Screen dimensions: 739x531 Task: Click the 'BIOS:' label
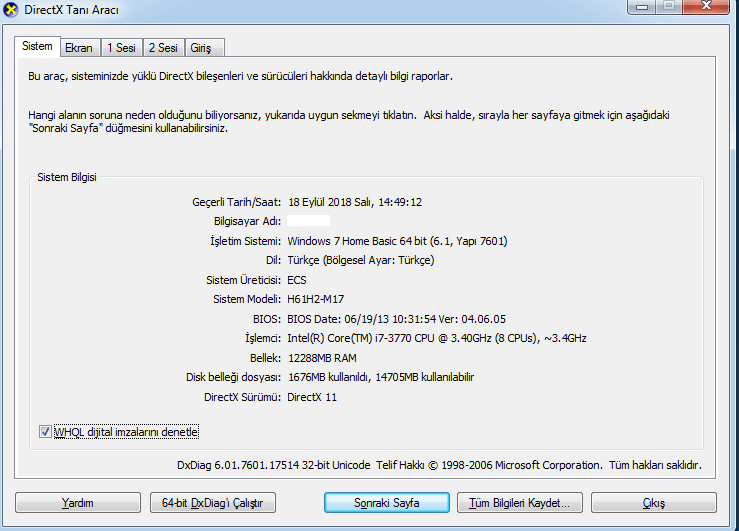(267, 319)
